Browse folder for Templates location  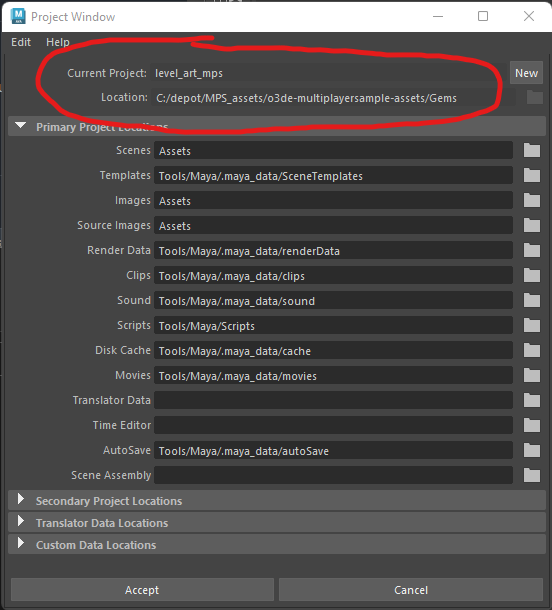(x=532, y=175)
